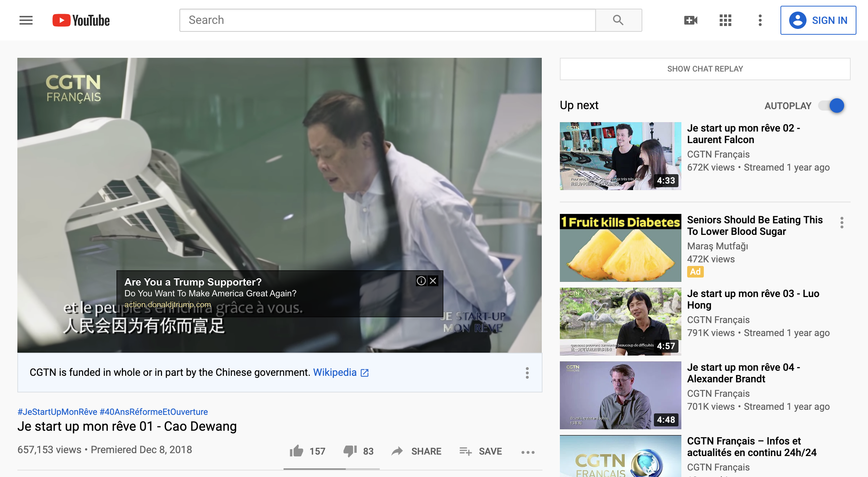Click the main video player

point(280,205)
